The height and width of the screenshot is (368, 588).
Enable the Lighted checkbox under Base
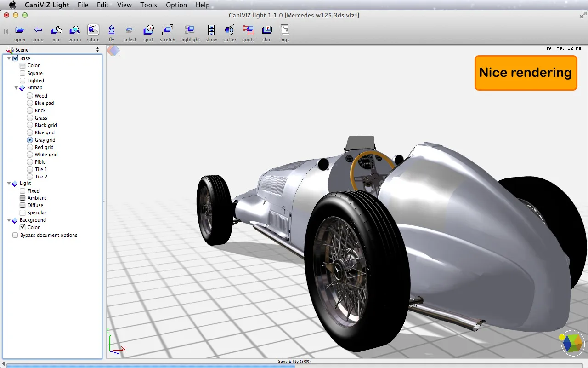(23, 80)
